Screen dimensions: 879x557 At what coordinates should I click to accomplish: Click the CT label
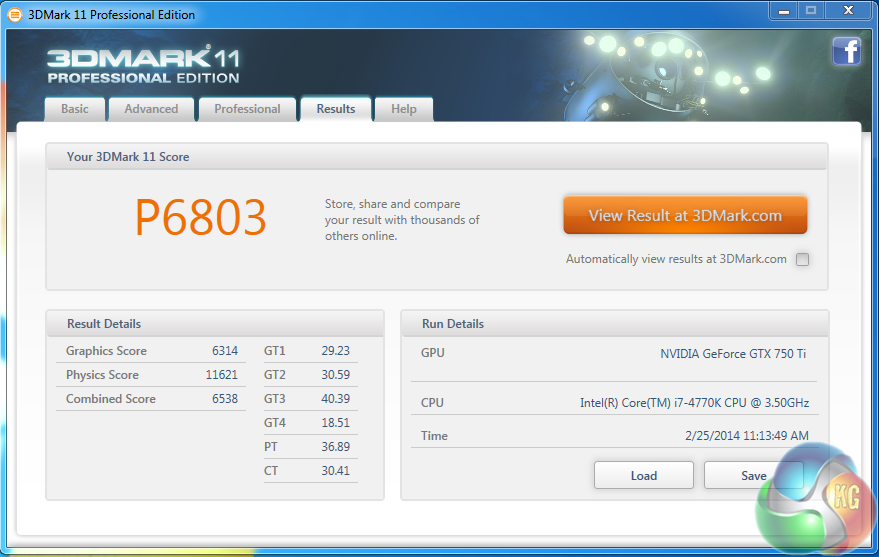270,471
